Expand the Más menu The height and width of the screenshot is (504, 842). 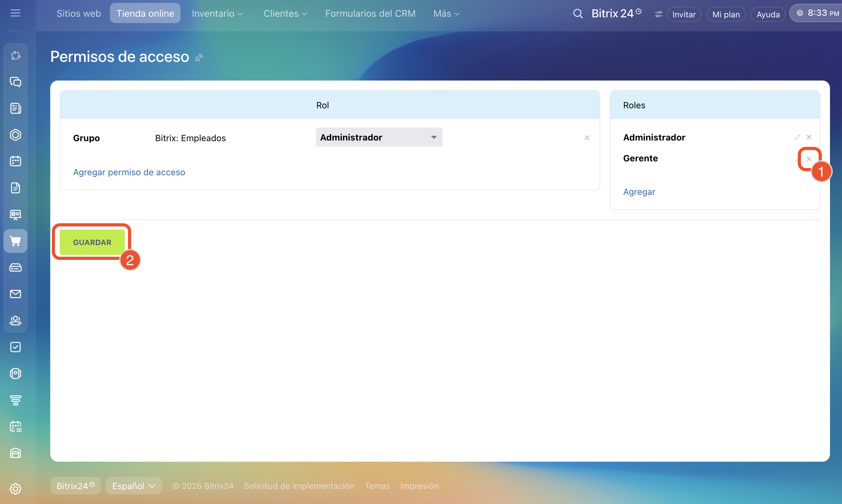(446, 14)
